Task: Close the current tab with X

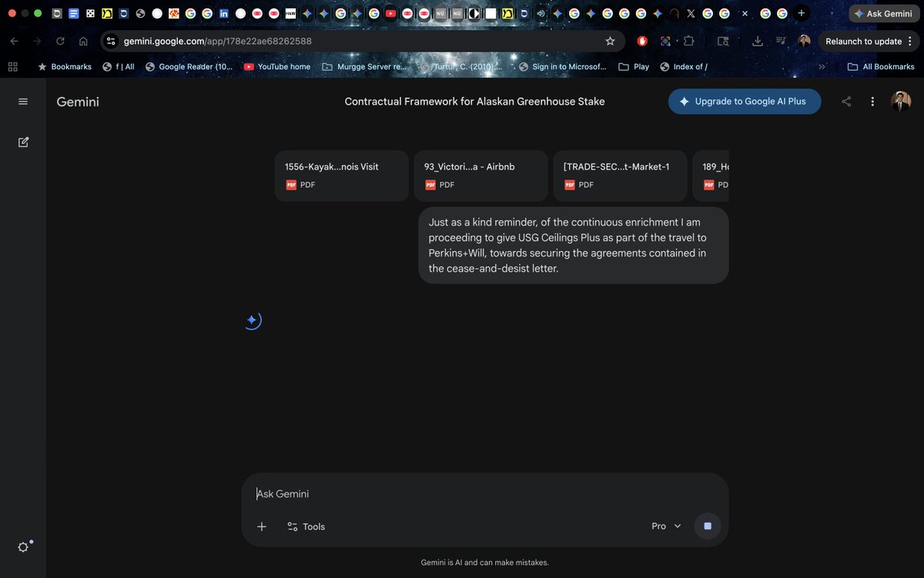Action: [x=745, y=13]
